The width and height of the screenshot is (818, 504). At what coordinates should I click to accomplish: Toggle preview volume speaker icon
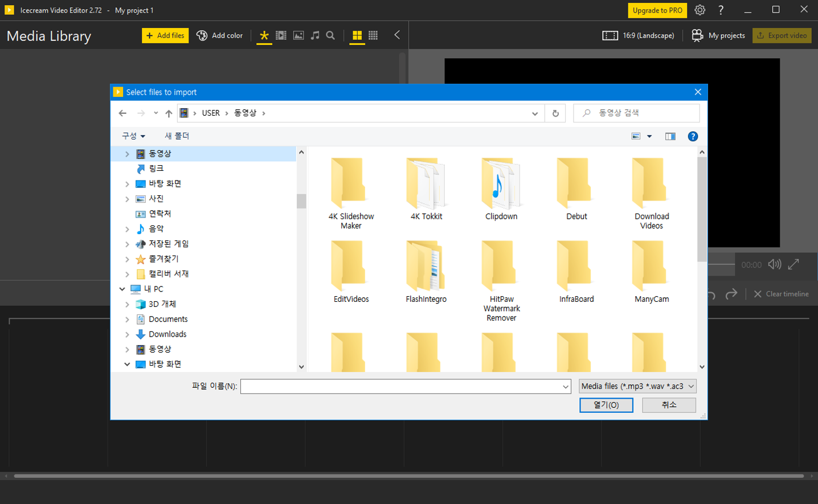pos(775,264)
